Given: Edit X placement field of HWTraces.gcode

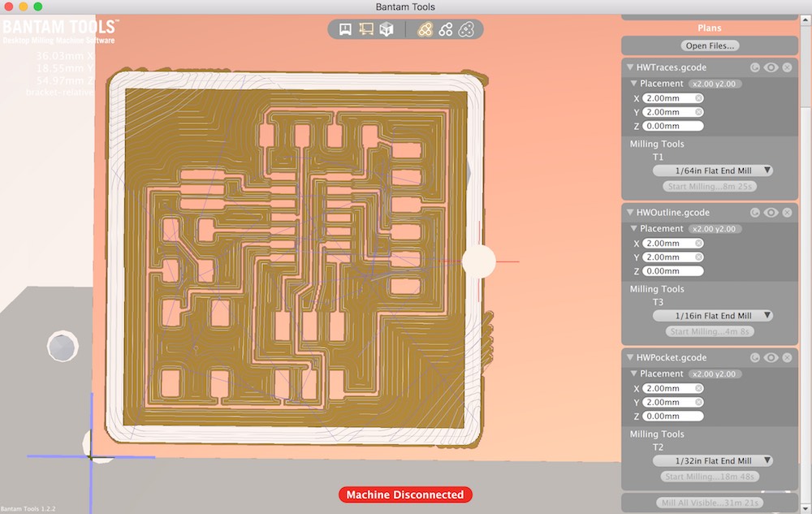Looking at the screenshot, I should click(x=672, y=97).
